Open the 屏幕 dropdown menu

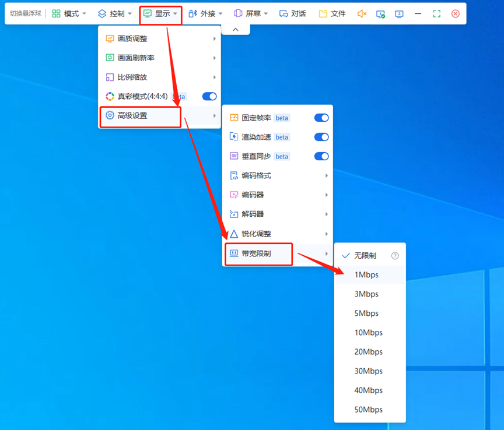(x=251, y=13)
